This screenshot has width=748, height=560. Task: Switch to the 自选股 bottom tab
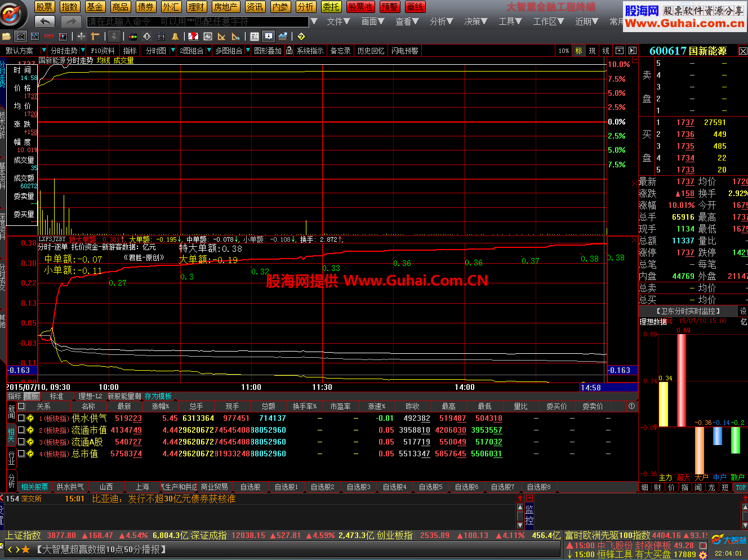pyautogui.click(x=250, y=487)
